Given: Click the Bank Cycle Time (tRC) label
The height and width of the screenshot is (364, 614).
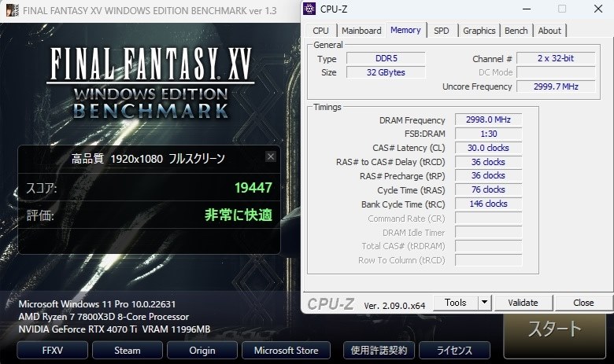Looking at the screenshot, I should point(403,204).
